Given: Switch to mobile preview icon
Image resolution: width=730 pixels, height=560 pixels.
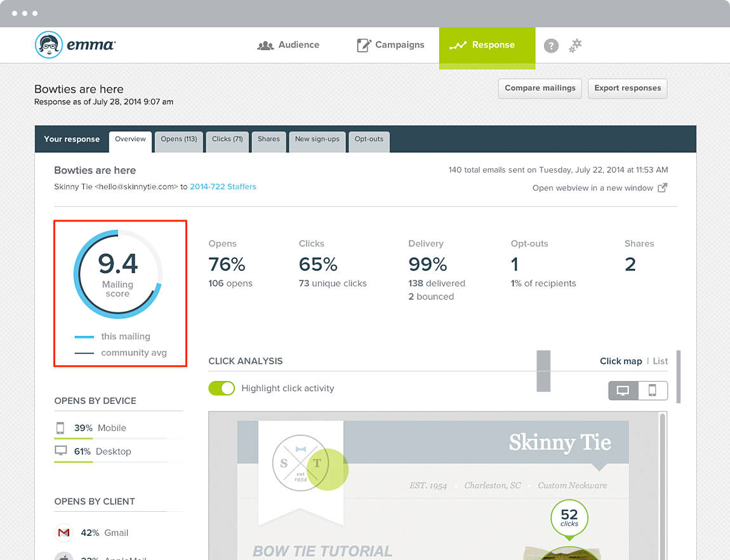Looking at the screenshot, I should (x=652, y=390).
